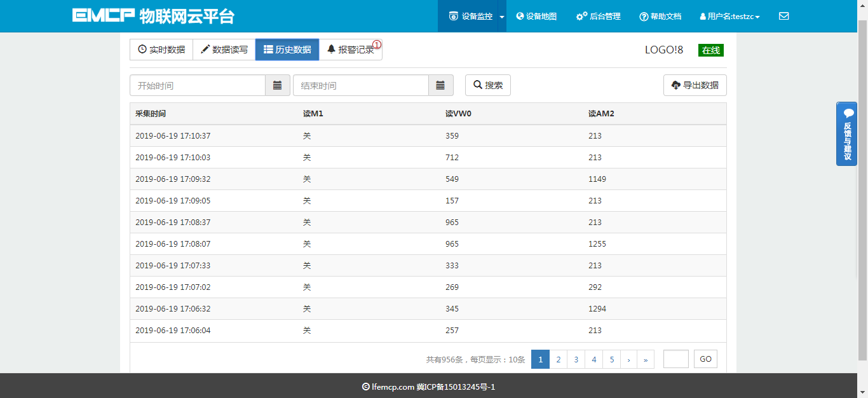Select the row timestamp 2019-06-19 17:07:02
The height and width of the screenshot is (398, 868).
coord(173,287)
